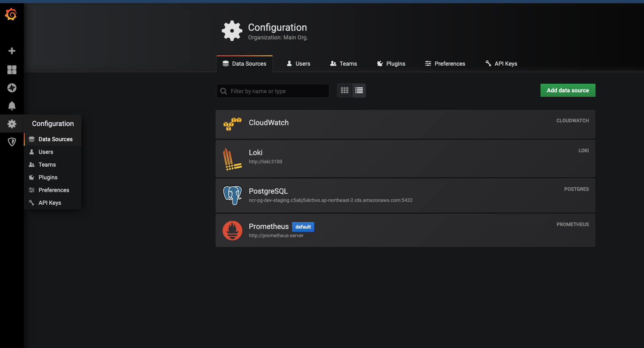Click the default badge next to Prometheus

[x=303, y=227]
